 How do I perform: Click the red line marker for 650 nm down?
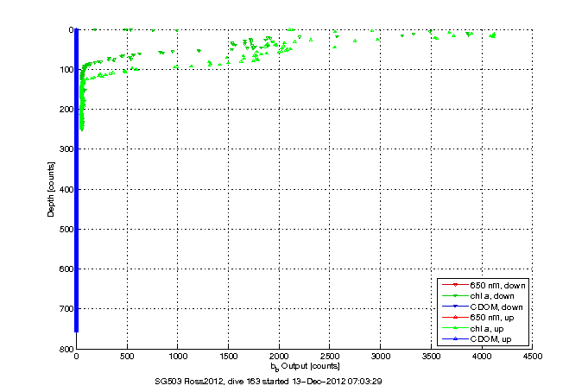click(x=455, y=285)
